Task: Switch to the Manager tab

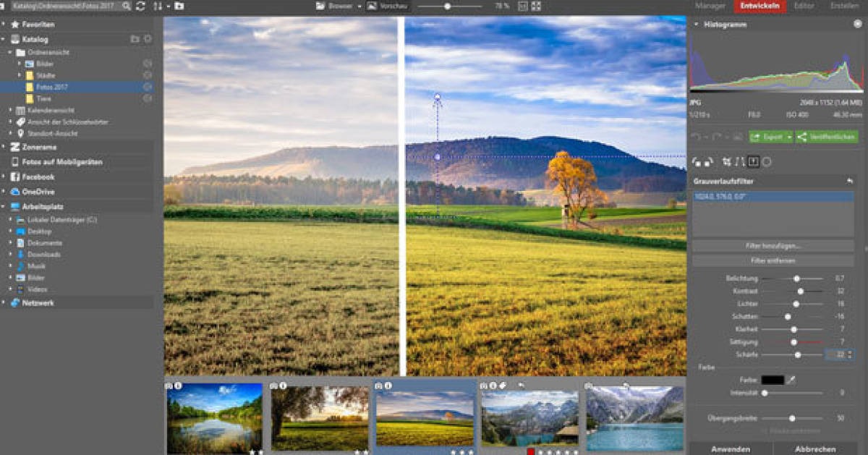Action: (x=713, y=6)
